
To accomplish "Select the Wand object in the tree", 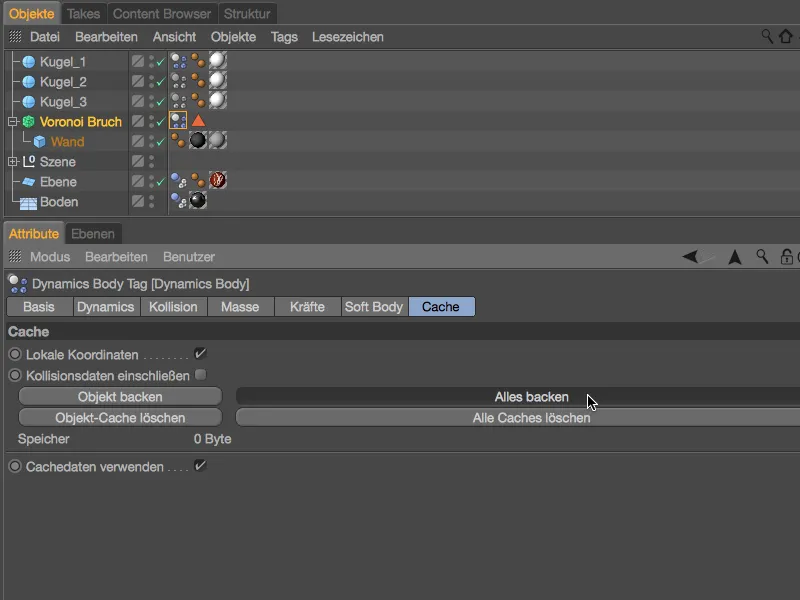I will click(67, 141).
